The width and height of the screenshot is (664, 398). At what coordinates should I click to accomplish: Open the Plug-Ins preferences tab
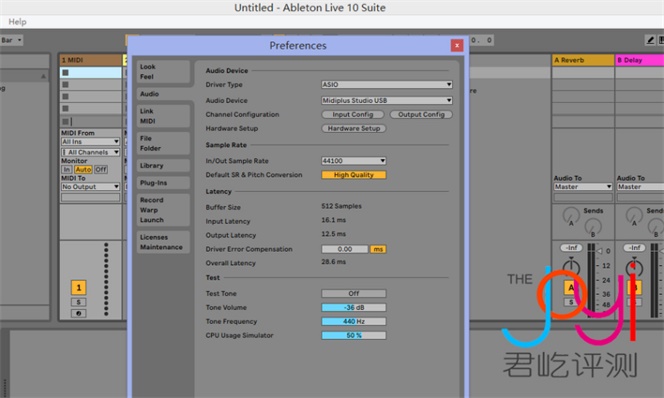[x=163, y=183]
